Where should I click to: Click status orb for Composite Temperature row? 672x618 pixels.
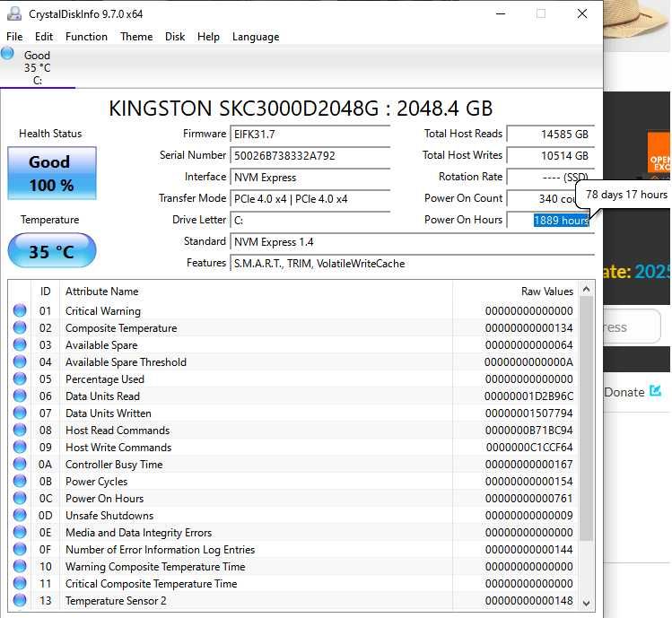pos(20,328)
